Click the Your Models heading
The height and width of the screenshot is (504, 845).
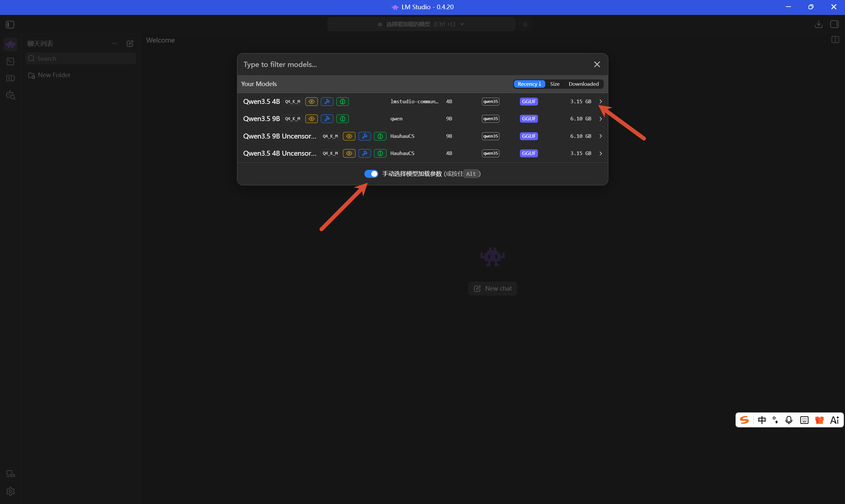click(259, 84)
